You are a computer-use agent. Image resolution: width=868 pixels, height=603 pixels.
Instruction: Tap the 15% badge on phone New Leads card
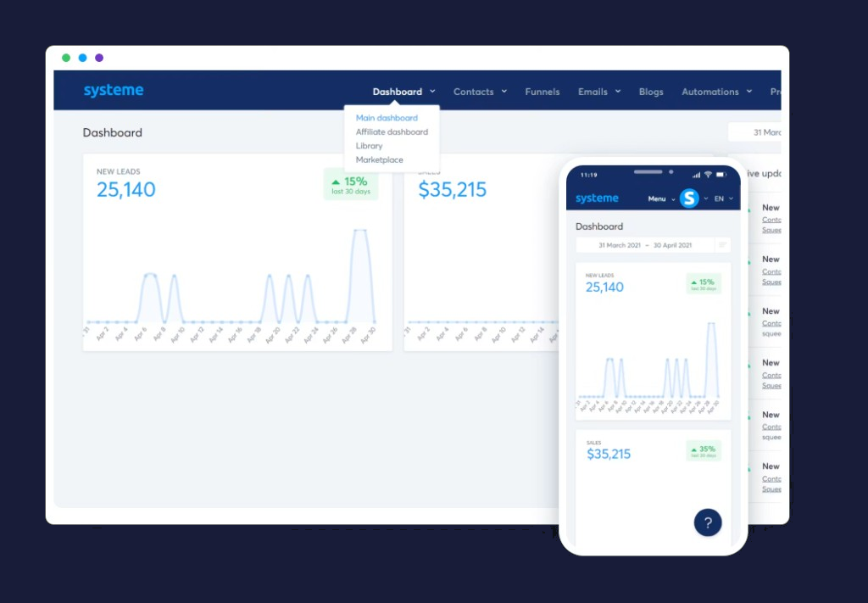[704, 284]
